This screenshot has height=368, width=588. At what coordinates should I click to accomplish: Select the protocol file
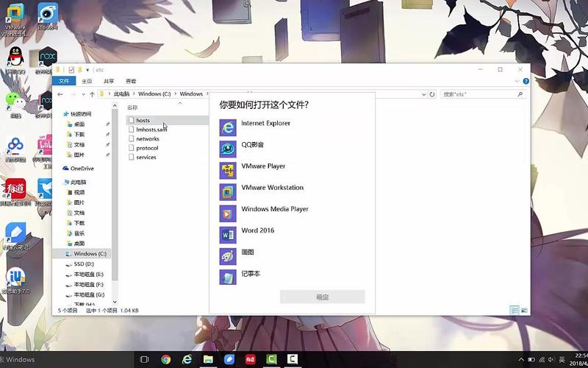(147, 148)
